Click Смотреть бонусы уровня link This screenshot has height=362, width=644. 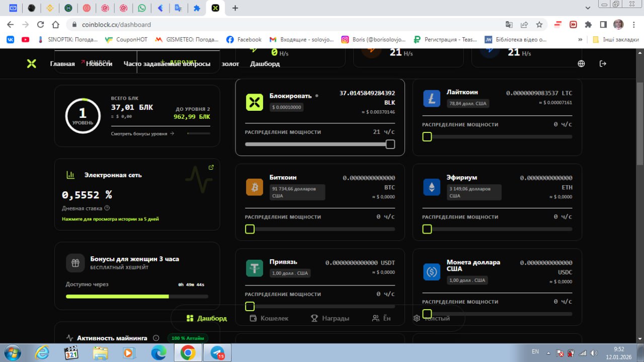[x=142, y=133]
